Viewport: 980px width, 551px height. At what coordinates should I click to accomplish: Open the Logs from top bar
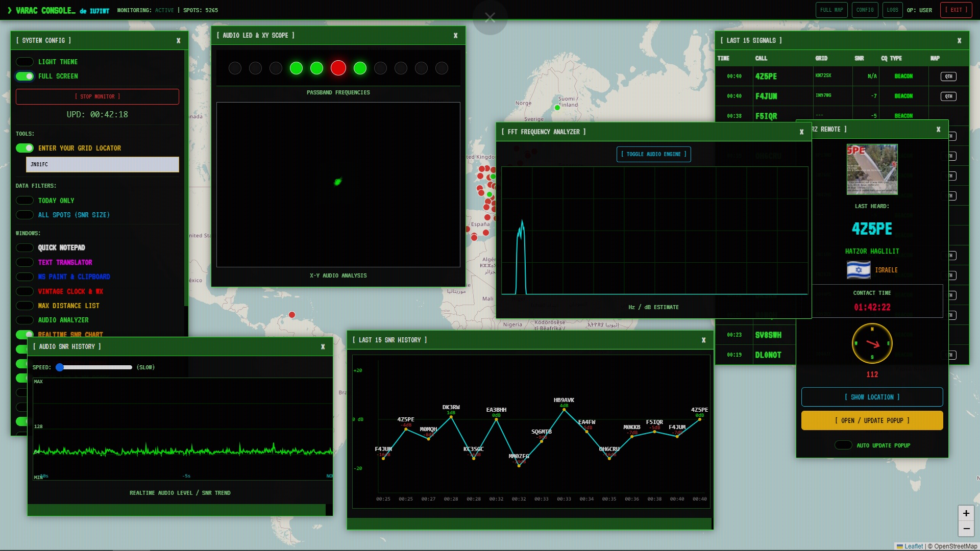click(x=892, y=10)
